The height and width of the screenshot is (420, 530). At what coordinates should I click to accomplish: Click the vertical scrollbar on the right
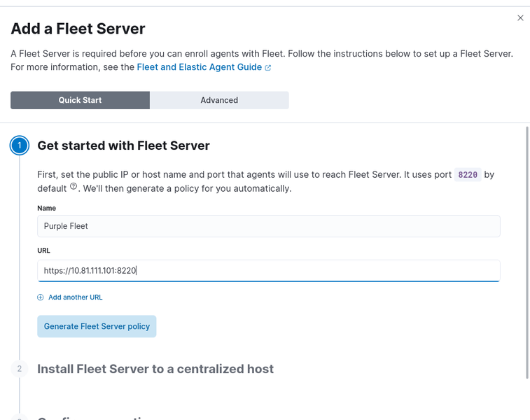pos(527,252)
